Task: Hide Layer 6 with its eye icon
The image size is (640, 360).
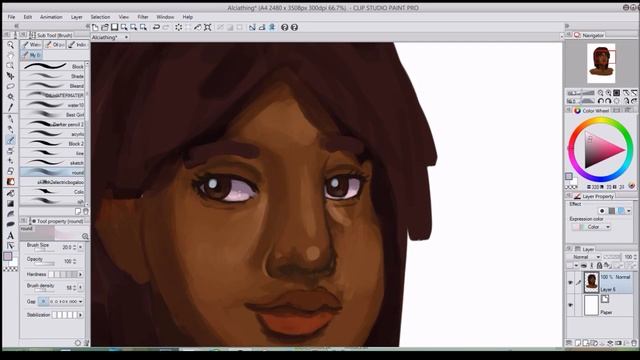Action: click(x=571, y=282)
